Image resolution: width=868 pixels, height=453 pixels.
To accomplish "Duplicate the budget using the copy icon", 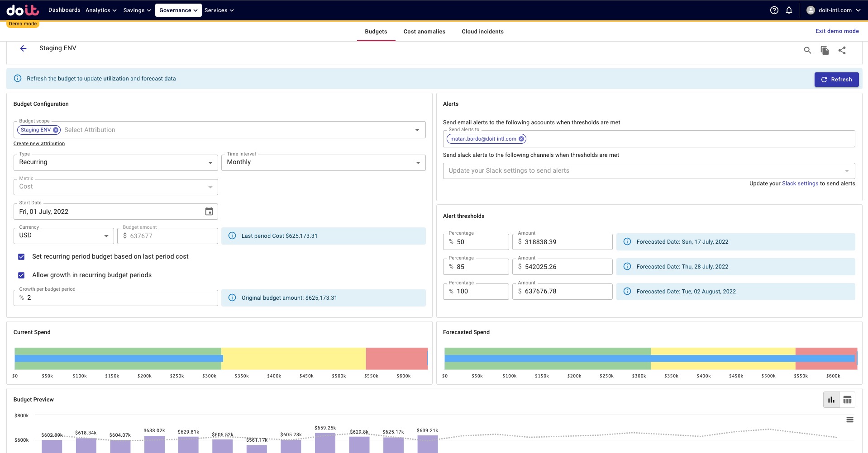I will pyautogui.click(x=825, y=50).
